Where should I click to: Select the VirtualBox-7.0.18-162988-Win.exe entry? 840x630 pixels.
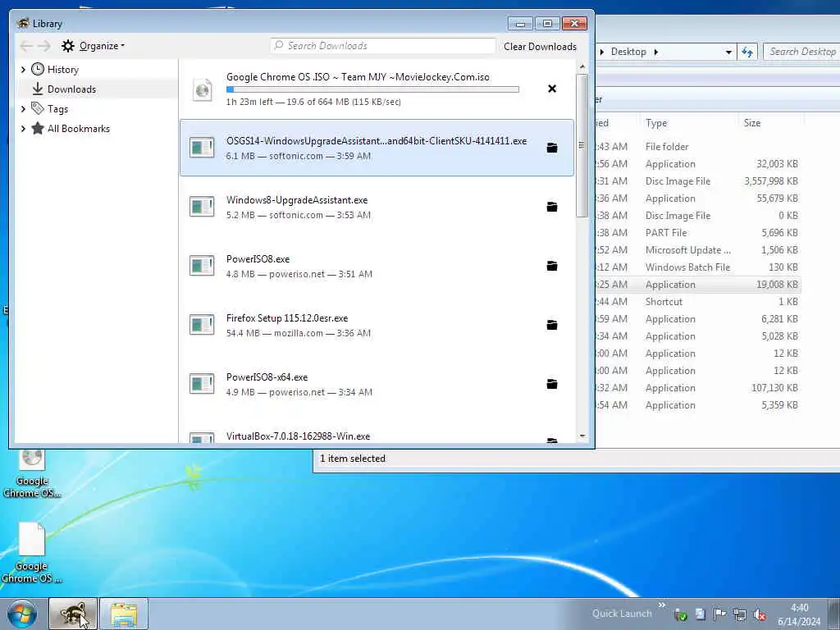pyautogui.click(x=377, y=436)
